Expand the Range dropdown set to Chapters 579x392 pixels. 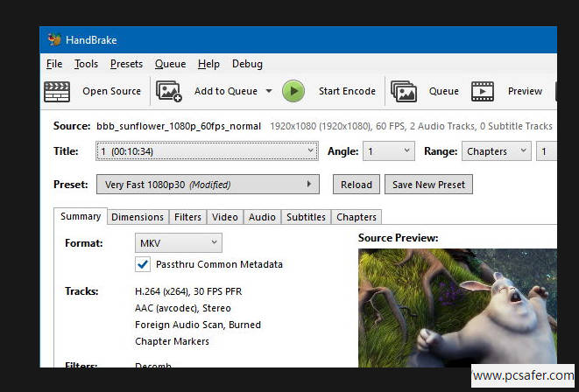(x=496, y=151)
